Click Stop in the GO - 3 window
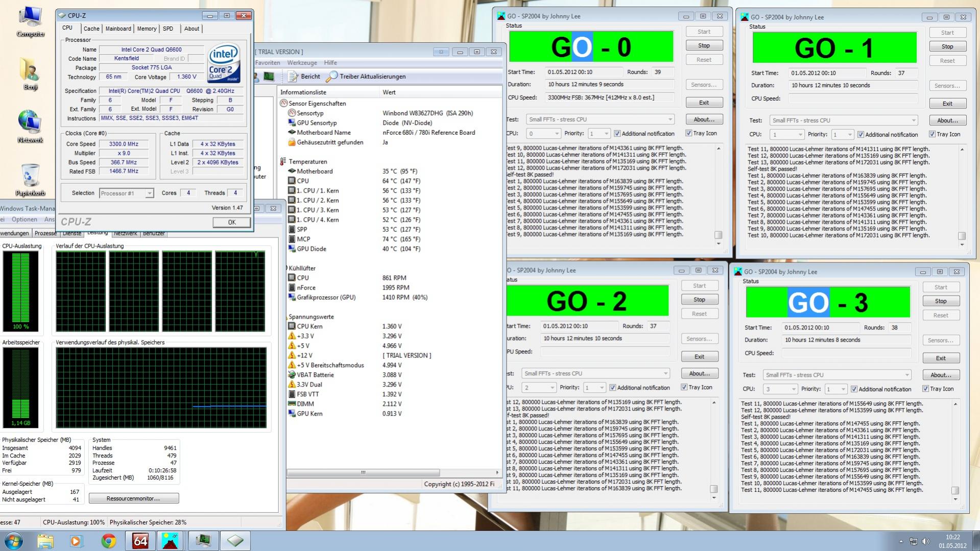This screenshot has width=980, height=551. pyautogui.click(x=941, y=301)
